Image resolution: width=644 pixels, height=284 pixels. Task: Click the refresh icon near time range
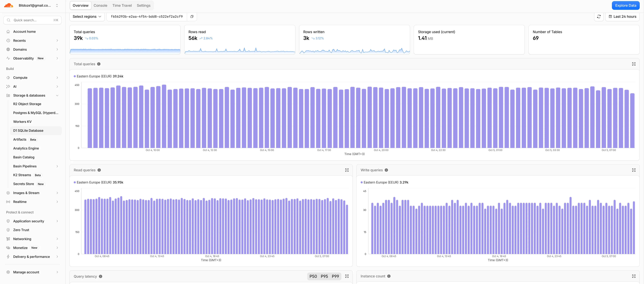[599, 16]
